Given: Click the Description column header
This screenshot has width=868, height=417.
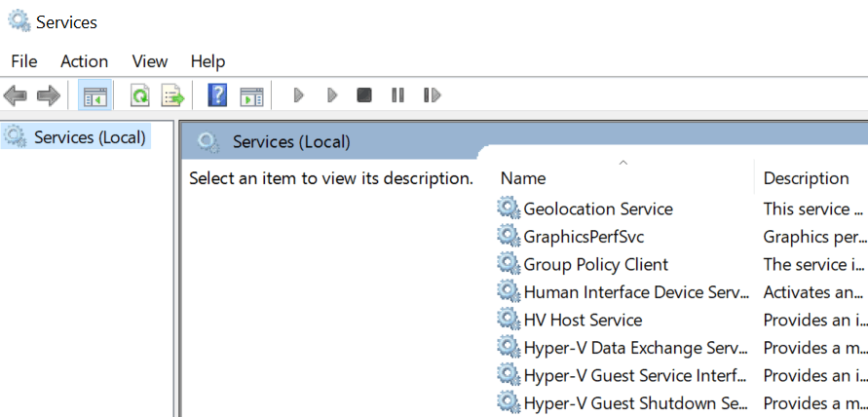Looking at the screenshot, I should 811,177.
